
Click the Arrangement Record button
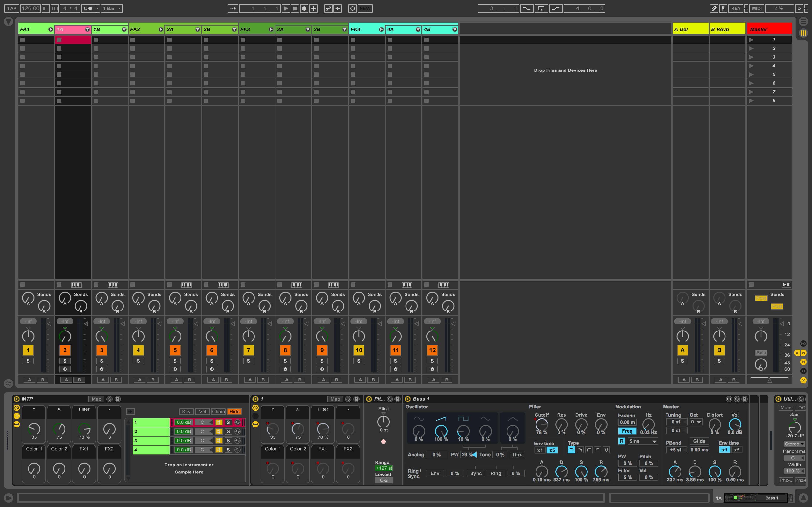pyautogui.click(x=304, y=8)
